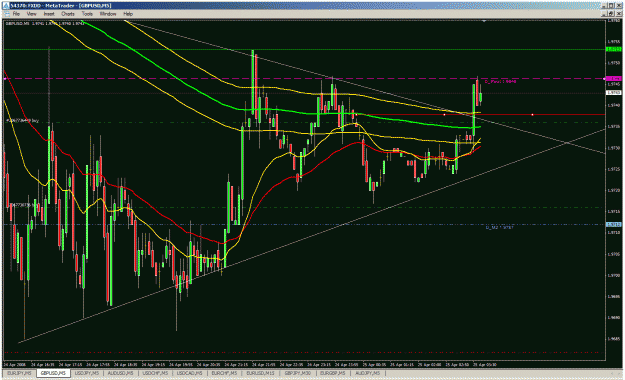This screenshot has width=625, height=380.
Task: Minimize the inner GBPUSD chart window
Action: coord(604,14)
